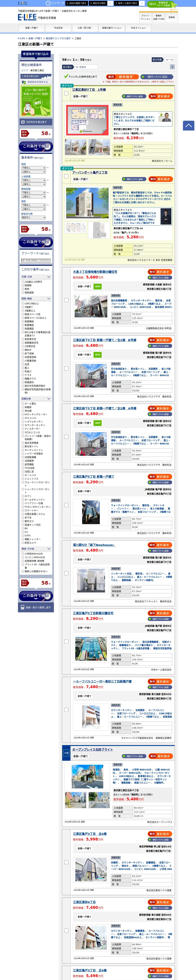Viewport: 196px width, 980px height.
Task: Click the フリーワード search input field
Action: 36,261
